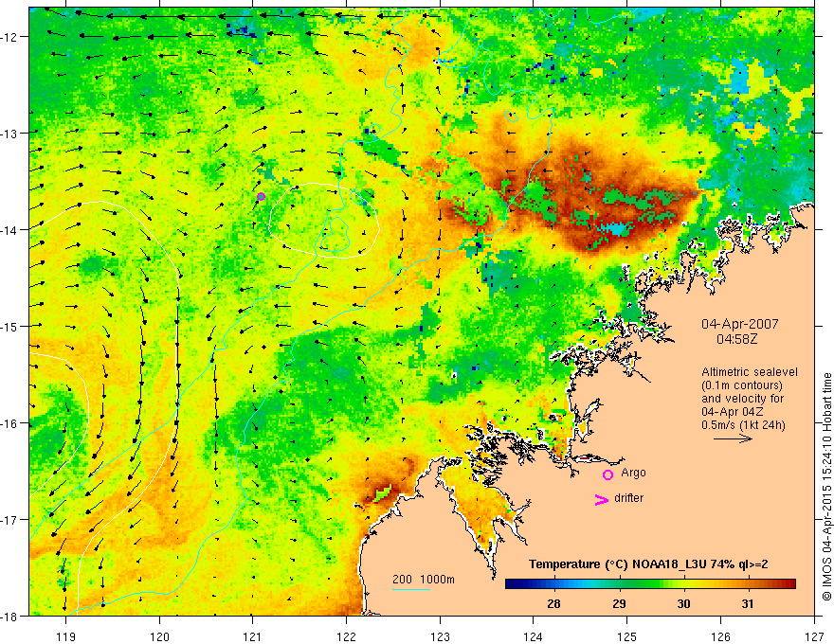Click the drifter legend label
834x644 pixels.
pos(628,498)
